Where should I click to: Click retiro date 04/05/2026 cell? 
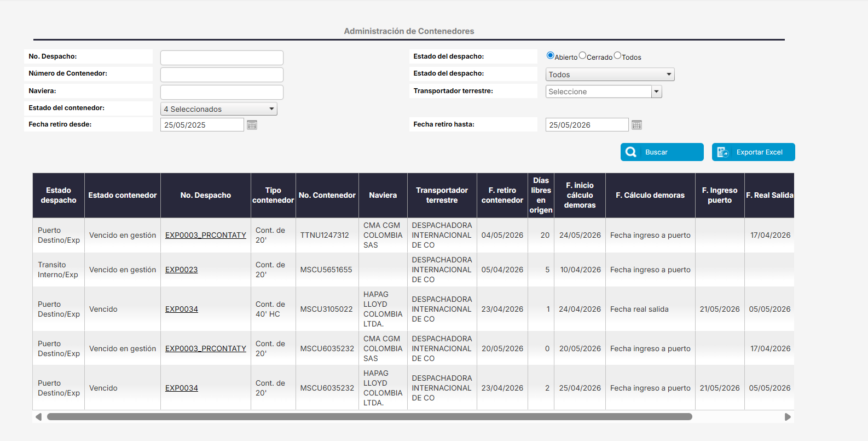point(502,235)
